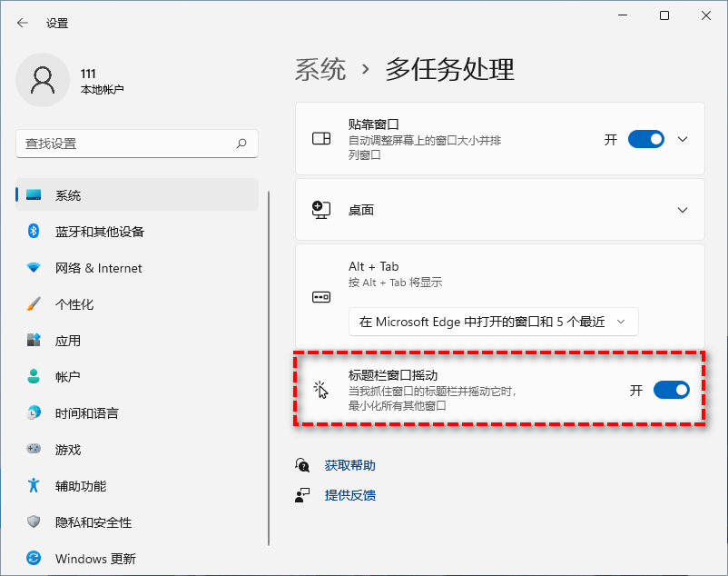Disable the 标题栏窗口摇动 toggle

click(x=671, y=390)
